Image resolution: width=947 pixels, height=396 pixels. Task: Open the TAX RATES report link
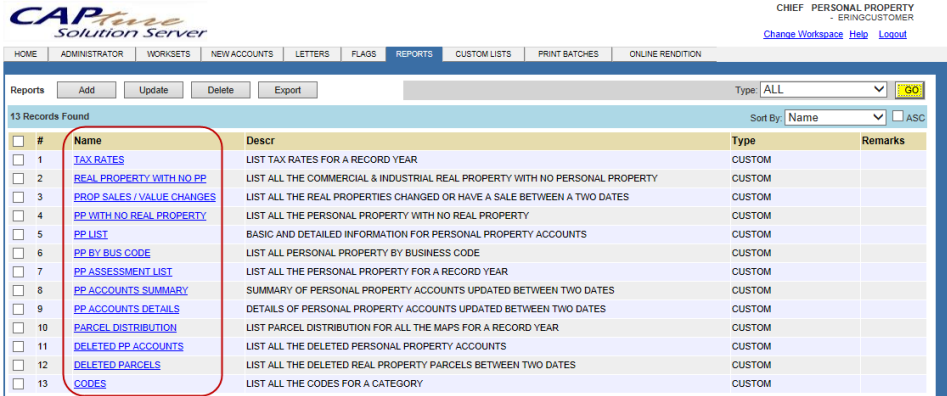coord(99,160)
